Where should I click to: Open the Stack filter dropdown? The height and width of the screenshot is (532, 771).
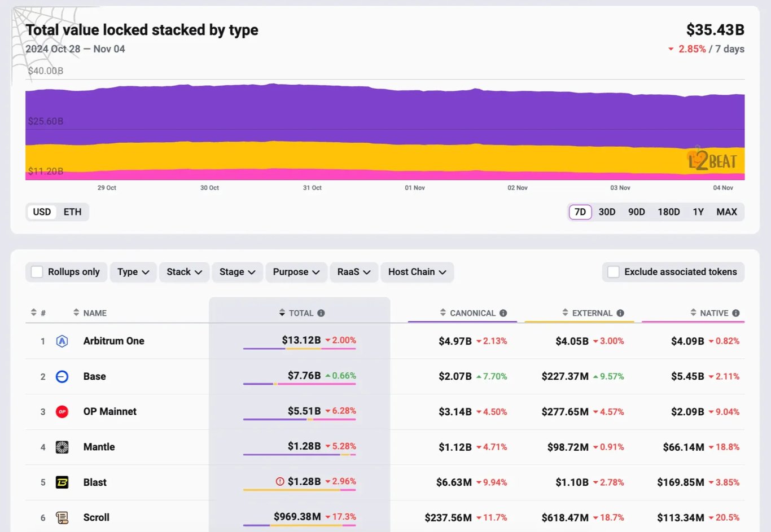point(184,272)
